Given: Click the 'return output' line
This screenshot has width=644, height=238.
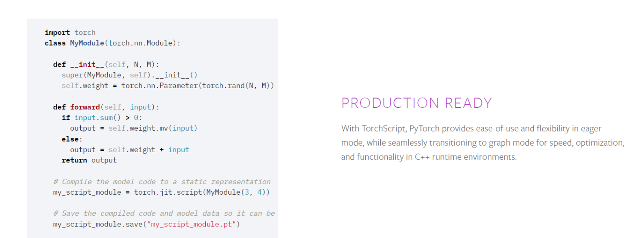Looking at the screenshot, I should click(x=89, y=160).
